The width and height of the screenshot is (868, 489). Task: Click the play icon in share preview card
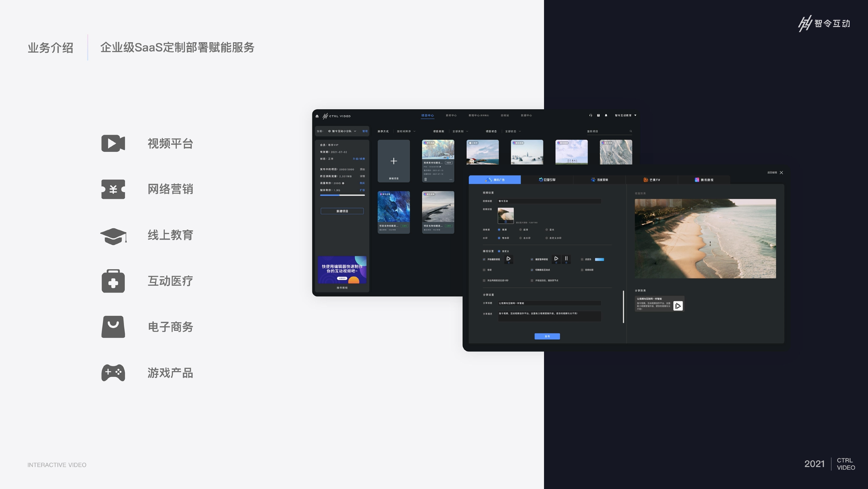(x=678, y=306)
